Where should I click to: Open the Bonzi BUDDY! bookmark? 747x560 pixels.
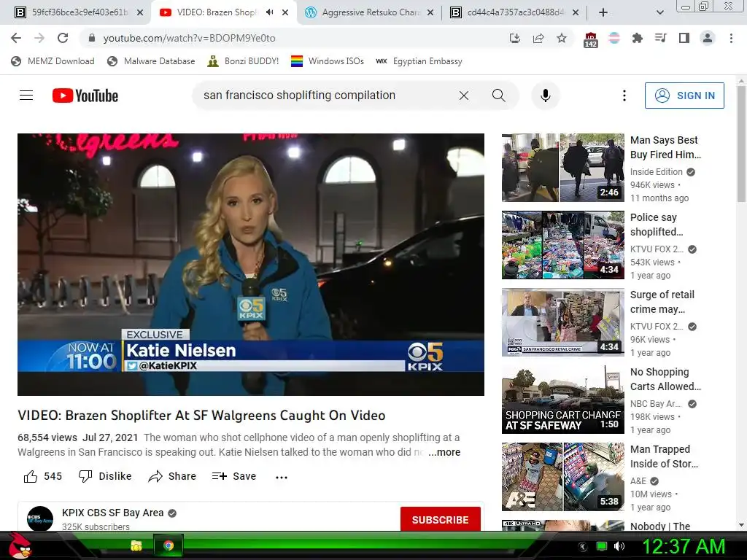(244, 61)
